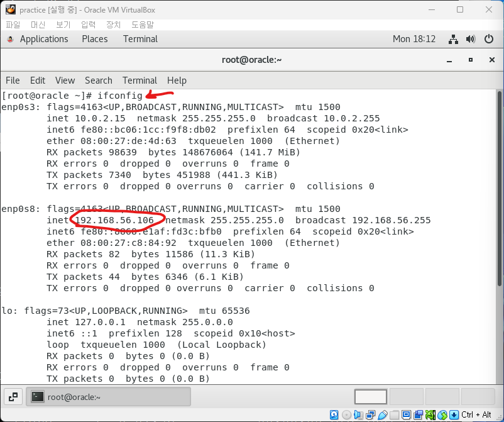The image size is (504, 422).
Task: Click the VirtualBox window title text
Action: click(87, 10)
